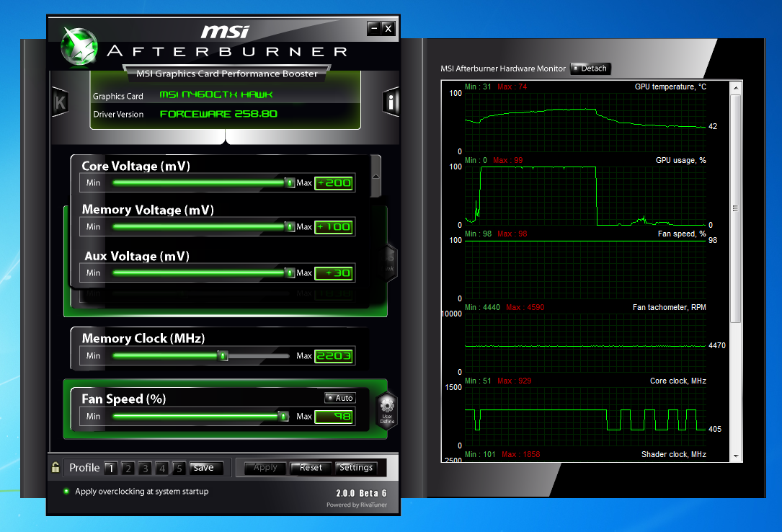Click the Fan tachometer graph

pyautogui.click(x=585, y=342)
